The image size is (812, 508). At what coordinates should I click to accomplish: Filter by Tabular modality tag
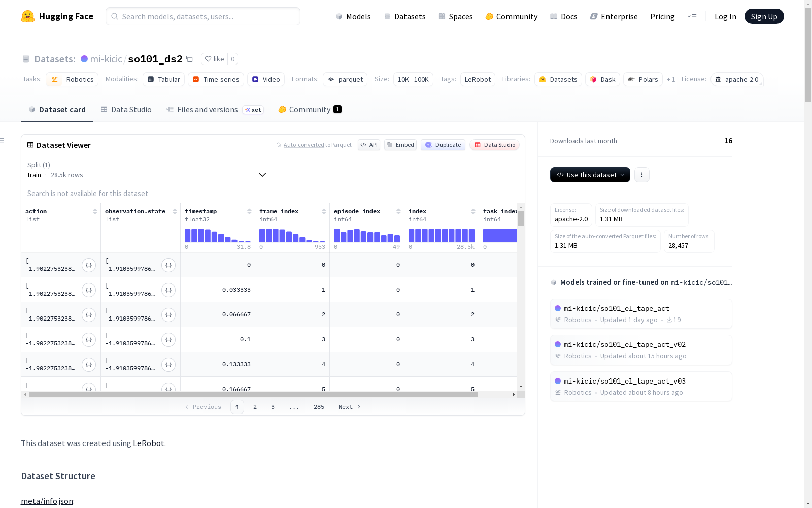pyautogui.click(x=163, y=79)
